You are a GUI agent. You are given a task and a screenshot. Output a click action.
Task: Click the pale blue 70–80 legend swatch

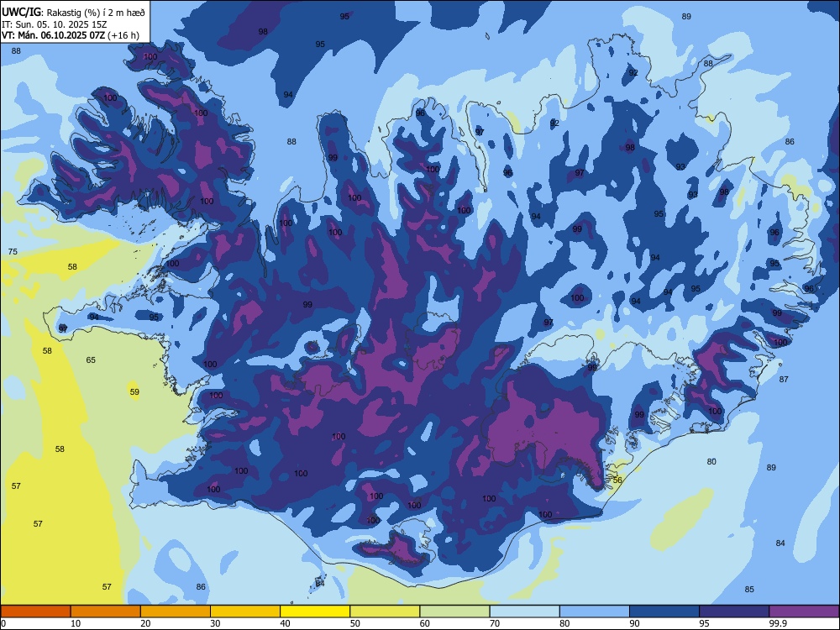524,612
